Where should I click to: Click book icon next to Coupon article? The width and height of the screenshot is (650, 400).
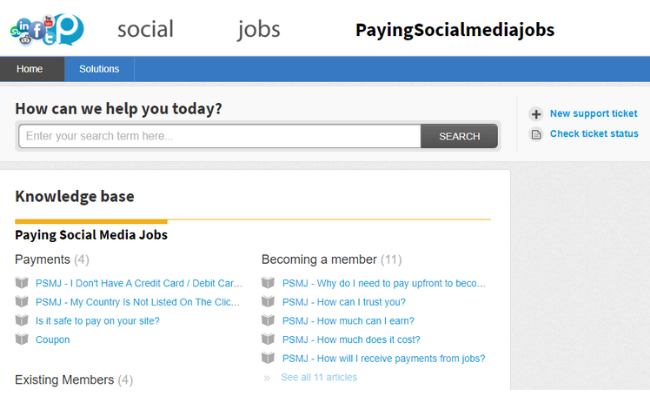point(22,339)
